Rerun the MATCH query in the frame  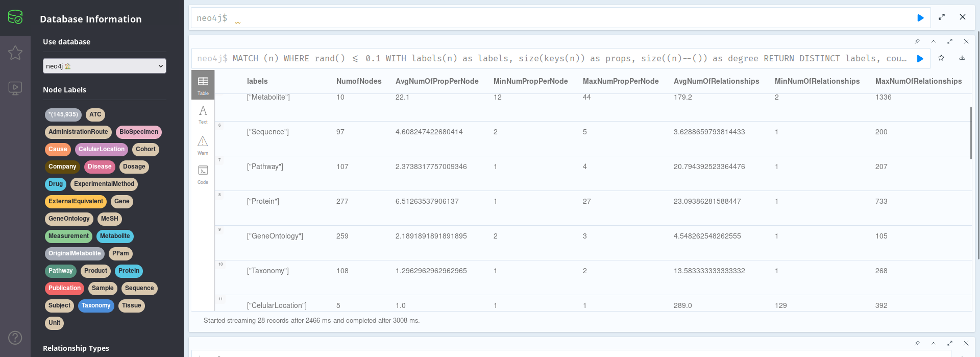click(x=920, y=59)
